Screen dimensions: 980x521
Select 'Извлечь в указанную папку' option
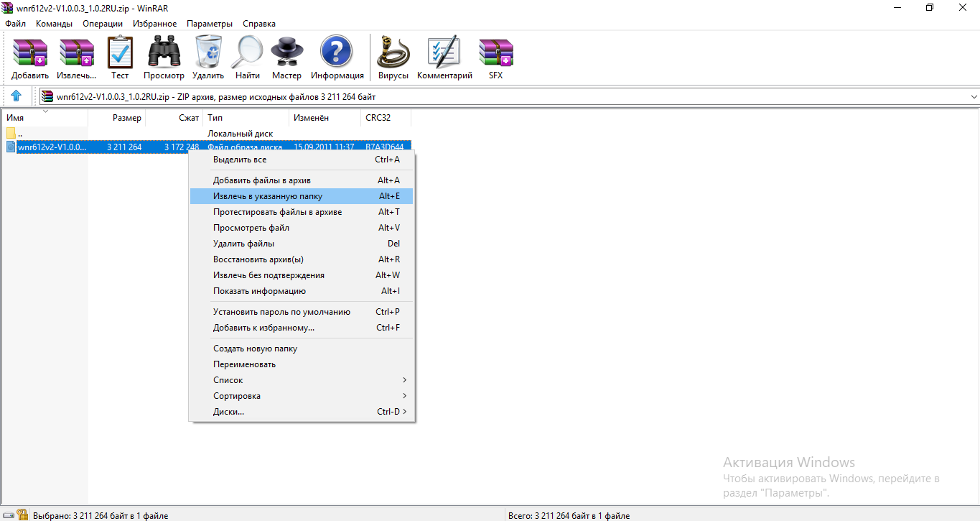[302, 196]
